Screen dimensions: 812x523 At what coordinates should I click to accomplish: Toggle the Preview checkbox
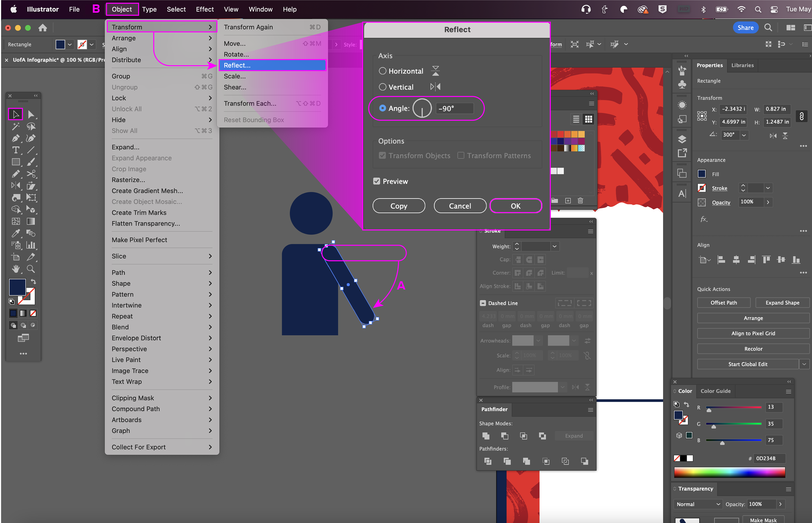(x=376, y=181)
